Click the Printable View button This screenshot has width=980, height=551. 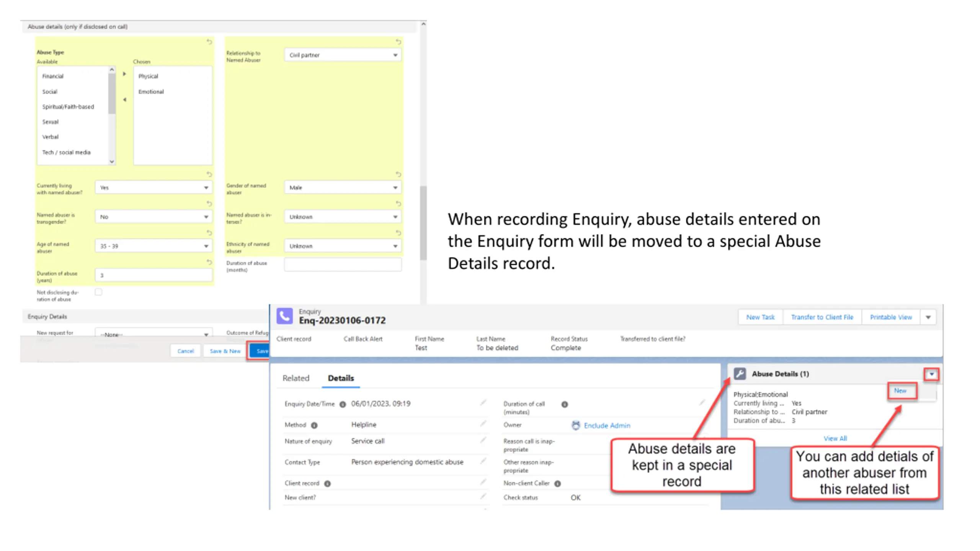click(x=891, y=317)
